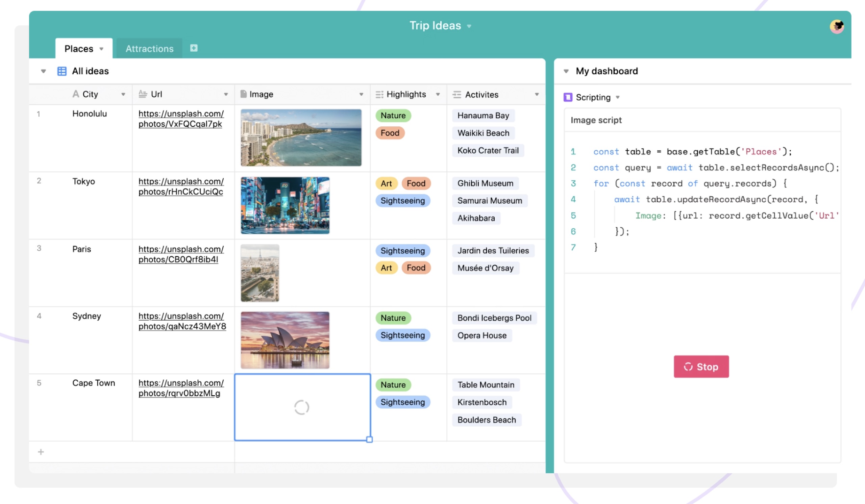Open the City column dropdown arrow
This screenshot has height=504, width=865.
point(123,94)
